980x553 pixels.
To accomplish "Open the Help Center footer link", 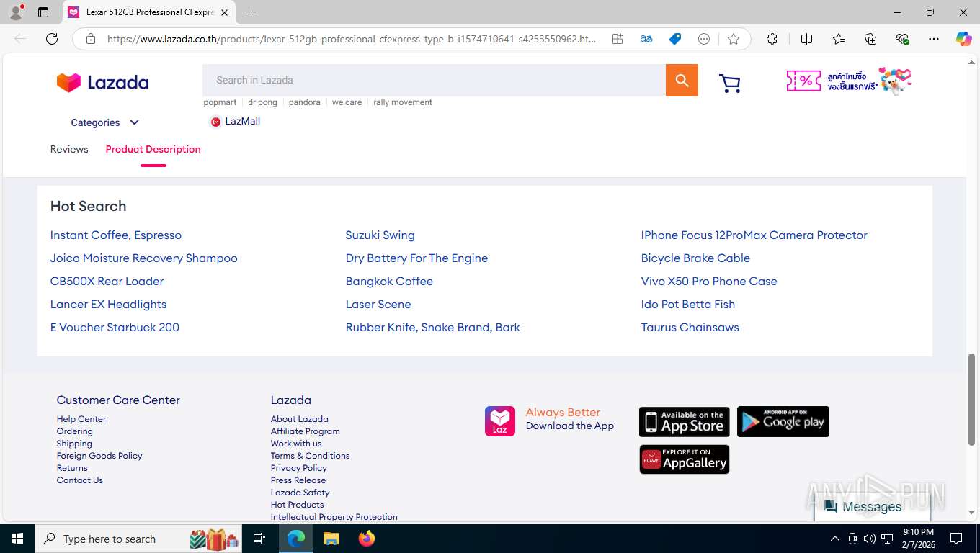I will click(x=81, y=419).
